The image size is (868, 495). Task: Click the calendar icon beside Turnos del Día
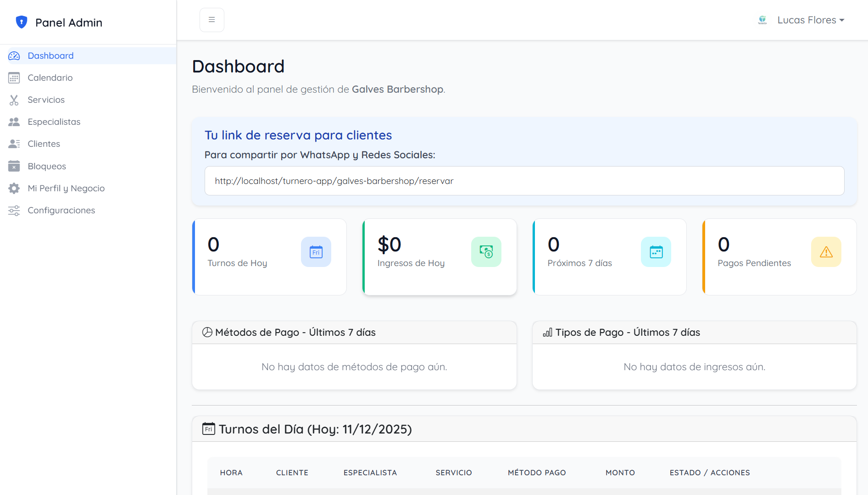pyautogui.click(x=209, y=429)
